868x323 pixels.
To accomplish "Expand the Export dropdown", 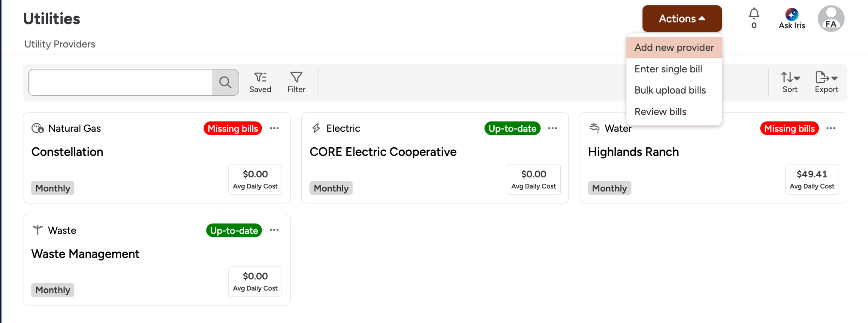I will 826,82.
